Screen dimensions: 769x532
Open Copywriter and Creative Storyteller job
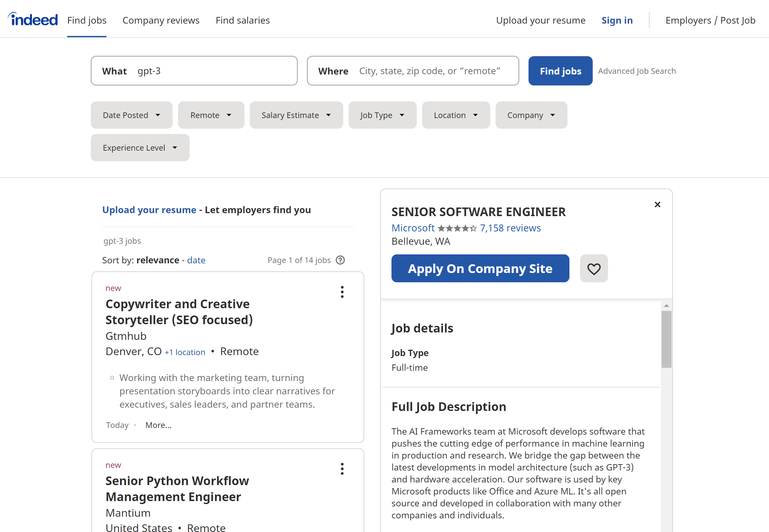pyautogui.click(x=179, y=312)
